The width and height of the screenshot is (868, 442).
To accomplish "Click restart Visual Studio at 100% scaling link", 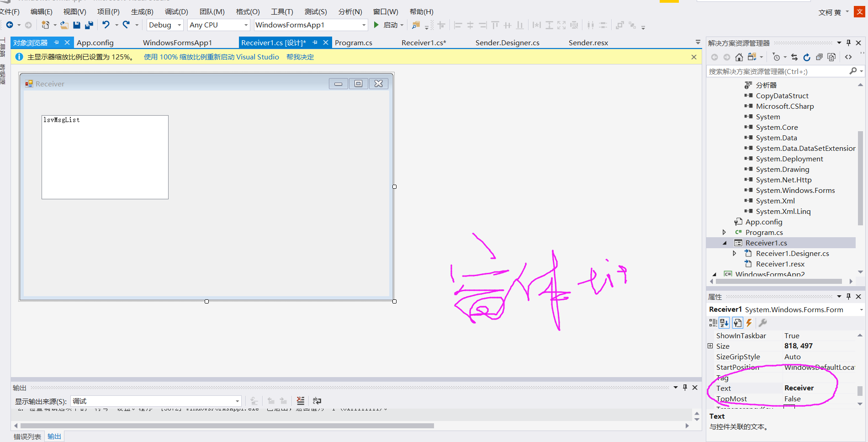I will tap(211, 57).
